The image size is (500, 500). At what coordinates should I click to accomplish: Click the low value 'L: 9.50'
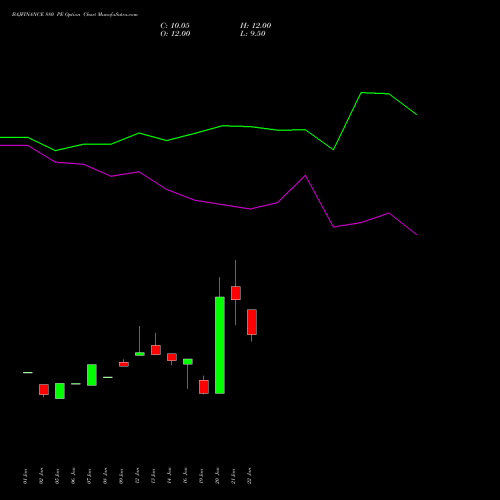click(x=253, y=34)
